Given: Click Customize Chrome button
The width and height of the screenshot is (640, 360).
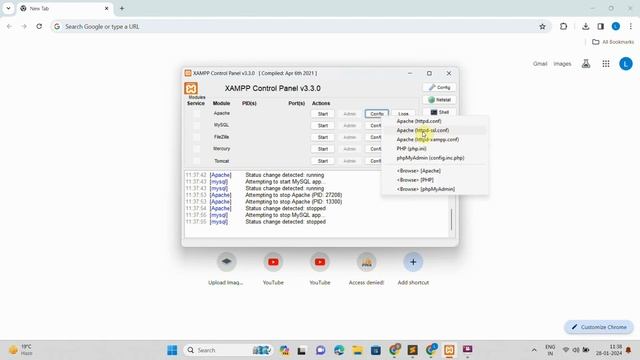Looking at the screenshot, I should click(599, 327).
